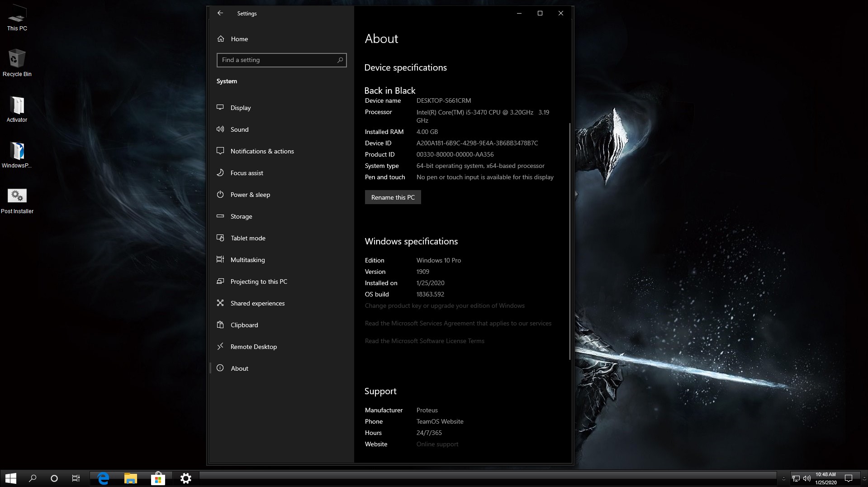Click the Tablet mode icon
This screenshot has height=487, width=868.
coord(220,238)
